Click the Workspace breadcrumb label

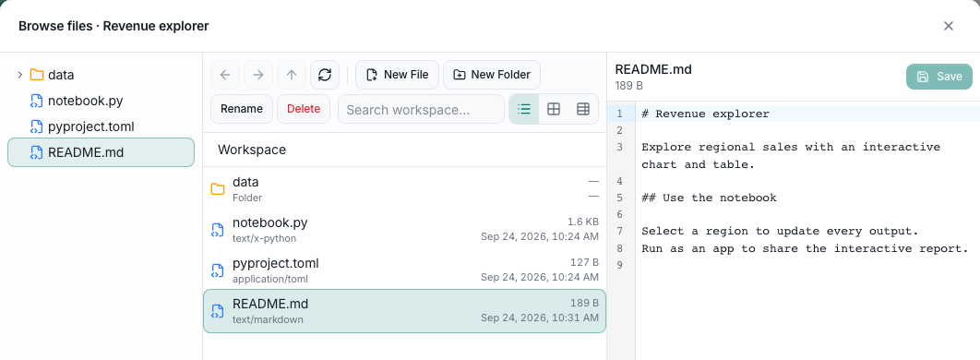click(252, 150)
